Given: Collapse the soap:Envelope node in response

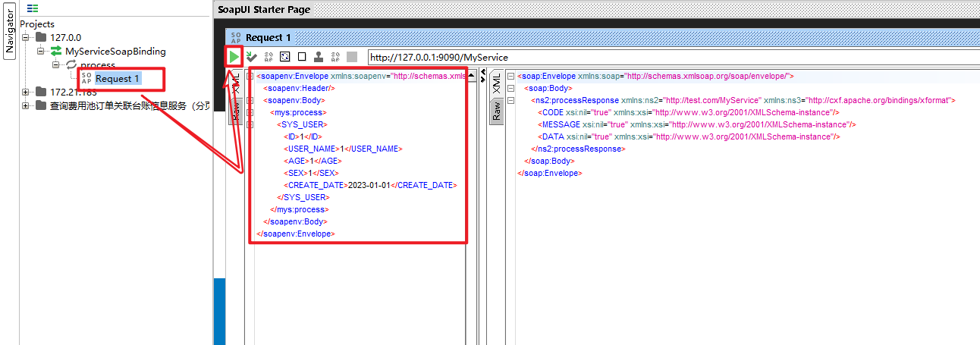Looking at the screenshot, I should point(510,77).
